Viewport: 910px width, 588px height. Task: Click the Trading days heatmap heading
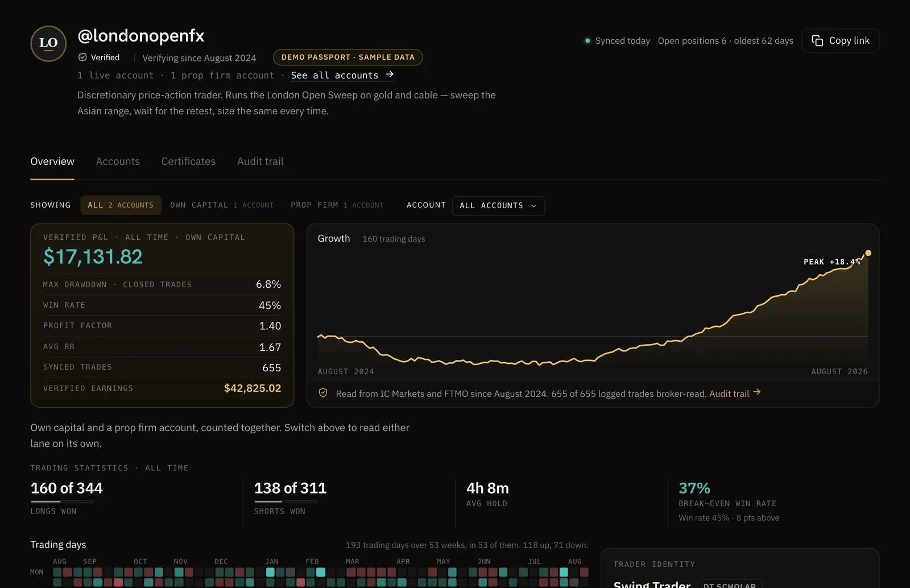pyautogui.click(x=58, y=545)
